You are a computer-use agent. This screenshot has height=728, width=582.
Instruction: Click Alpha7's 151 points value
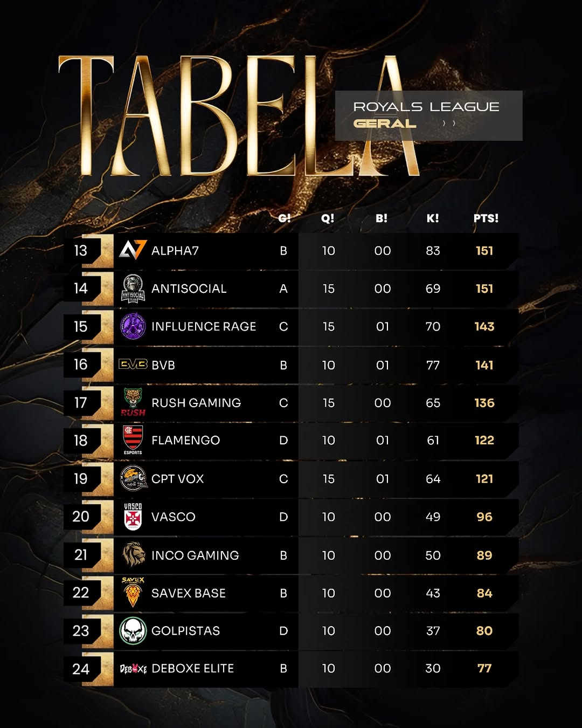coord(484,251)
